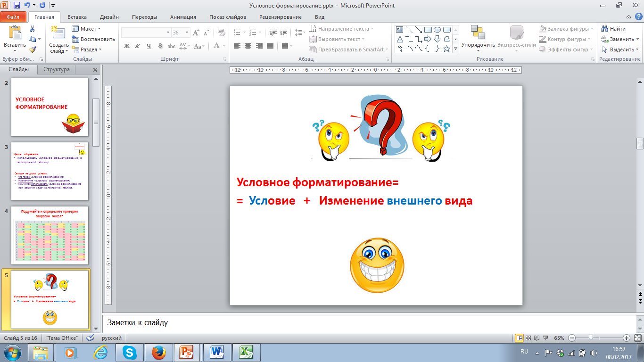Click the zoom slider handle

[x=590, y=338]
